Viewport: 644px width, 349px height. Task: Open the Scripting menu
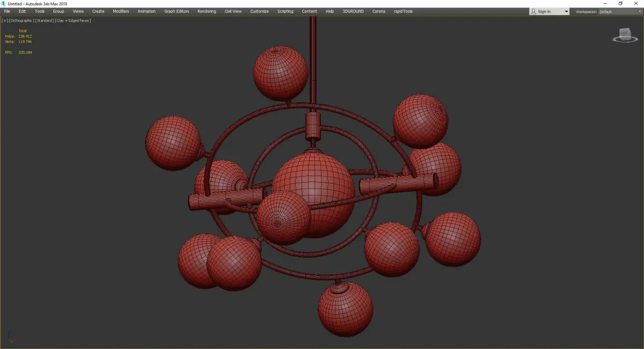pos(285,11)
